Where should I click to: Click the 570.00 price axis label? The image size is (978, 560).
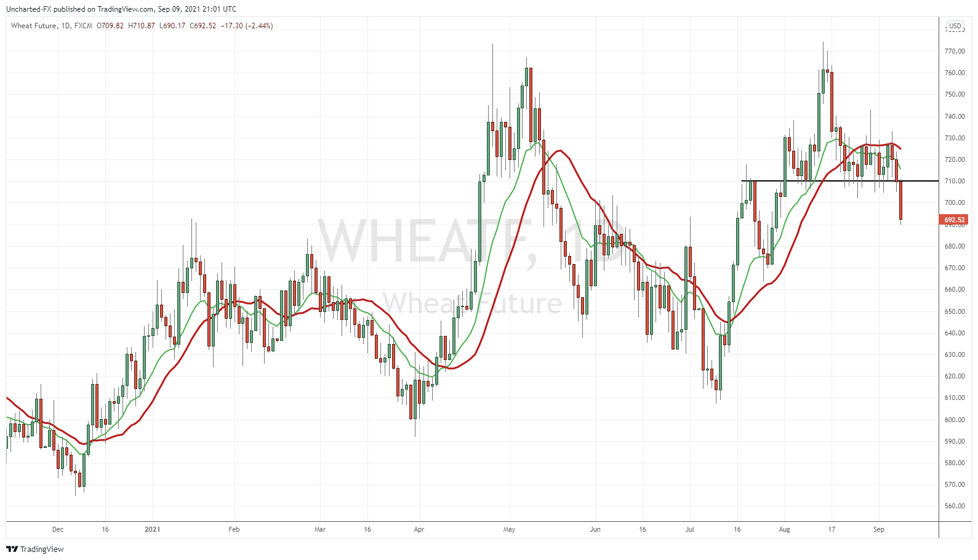(x=955, y=484)
